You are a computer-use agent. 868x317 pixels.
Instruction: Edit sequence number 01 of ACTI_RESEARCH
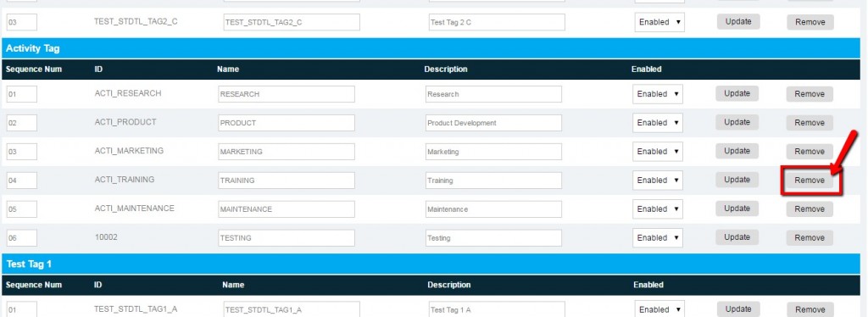point(21,94)
